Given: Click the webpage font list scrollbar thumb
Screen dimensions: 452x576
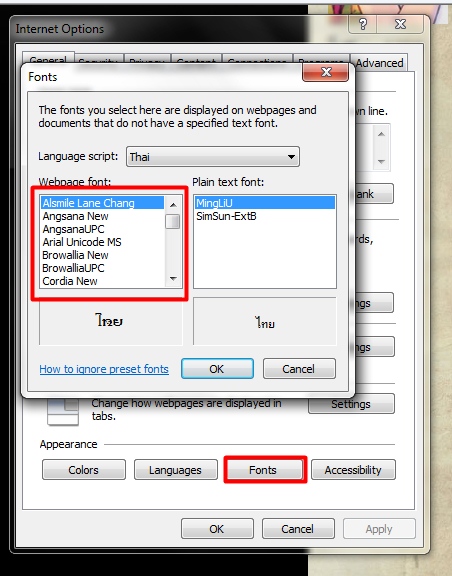Looking at the screenshot, I should coord(173,222).
